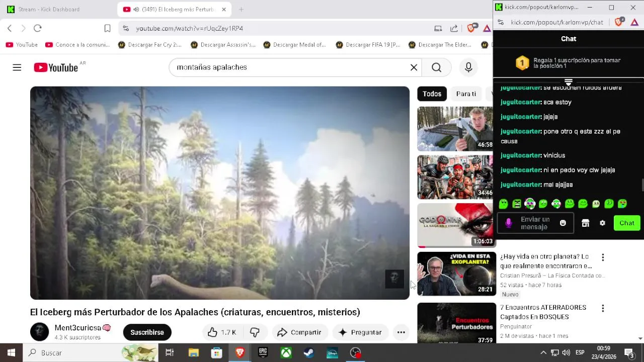The width and height of the screenshot is (644, 362).
Task: Open Kick chat shop icon
Action: pyautogui.click(x=585, y=223)
